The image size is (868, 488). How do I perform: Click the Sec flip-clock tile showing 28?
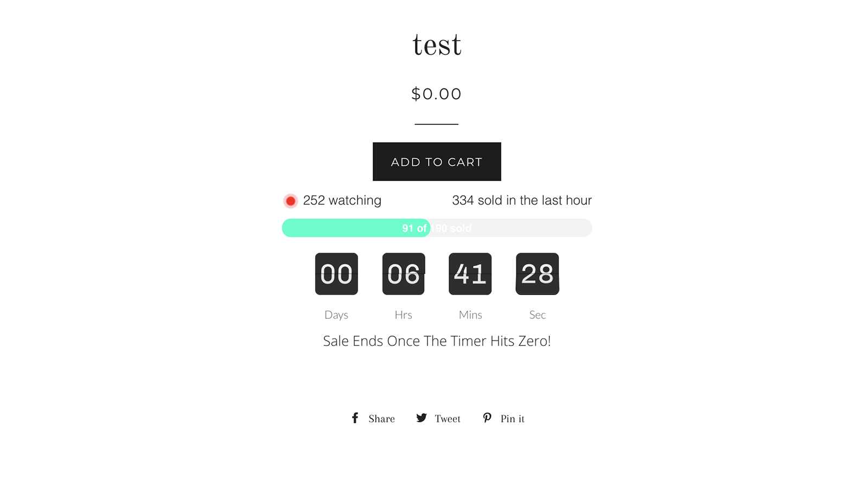(537, 274)
